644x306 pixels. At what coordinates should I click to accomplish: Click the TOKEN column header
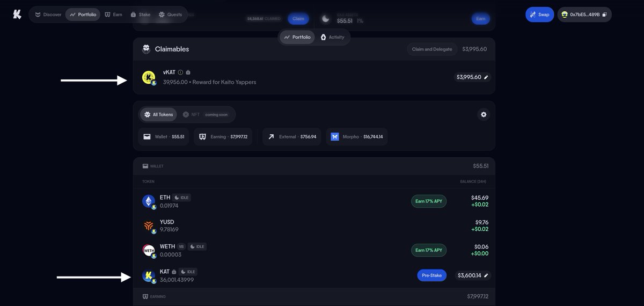[x=148, y=181]
